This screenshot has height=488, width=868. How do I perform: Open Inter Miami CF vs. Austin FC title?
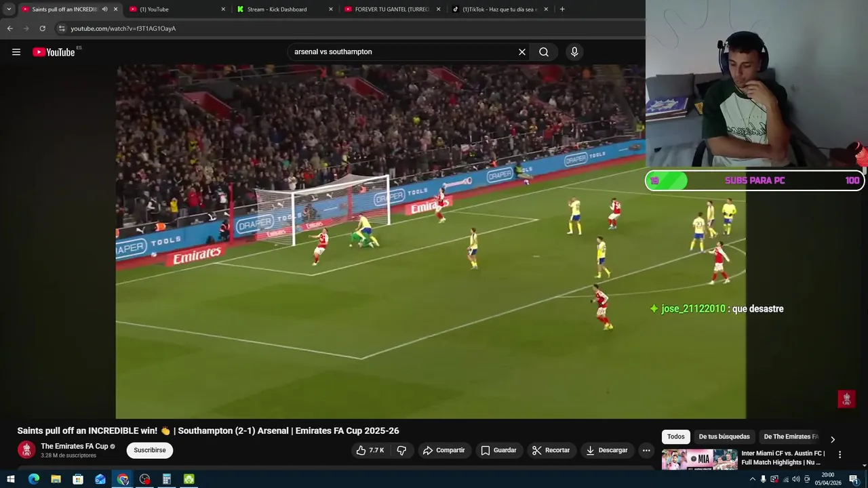(783, 457)
